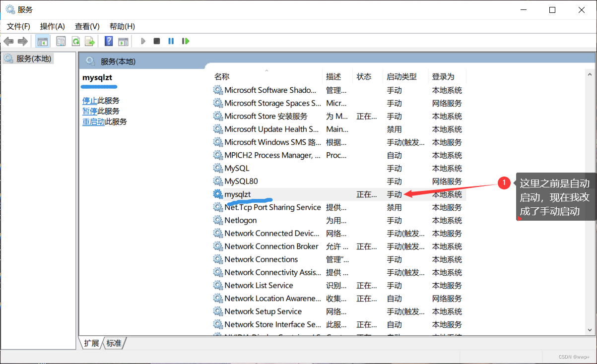The image size is (597, 364).
Task: Select MPICH2 Process Manager service row
Action: click(x=338, y=155)
